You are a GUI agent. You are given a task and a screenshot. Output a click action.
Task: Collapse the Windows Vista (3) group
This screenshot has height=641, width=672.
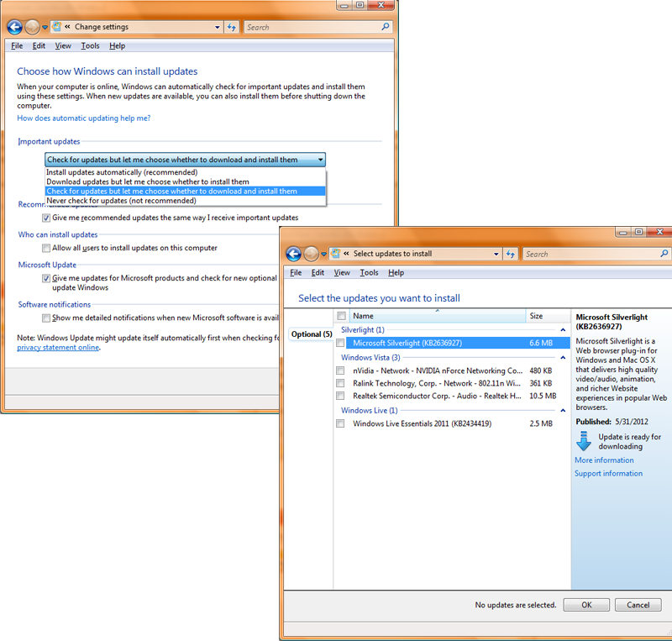click(x=563, y=358)
